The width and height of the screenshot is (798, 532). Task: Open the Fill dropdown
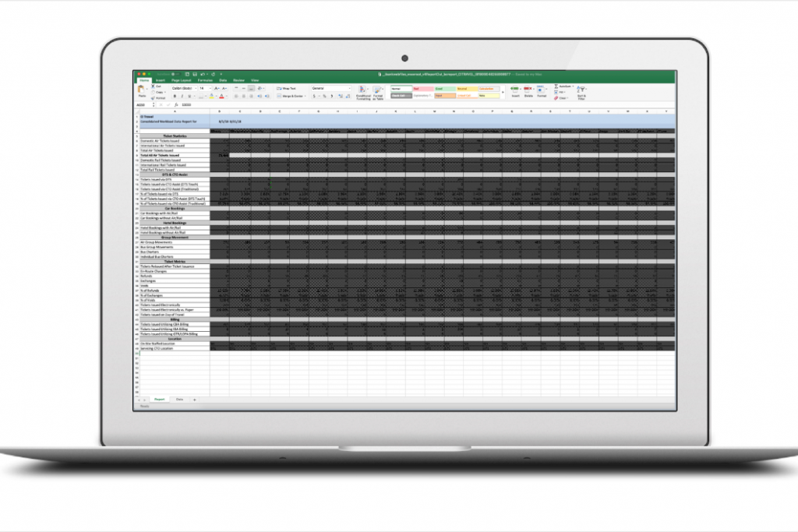coord(558,92)
